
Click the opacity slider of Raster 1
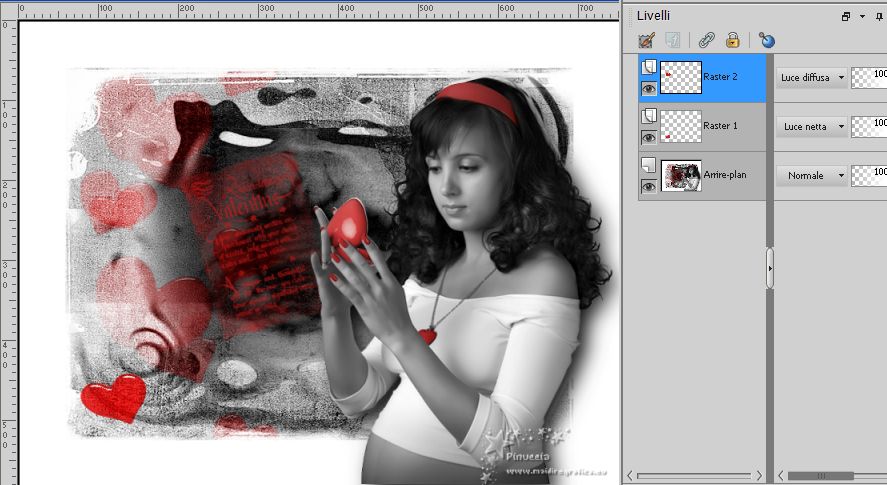pos(869,127)
